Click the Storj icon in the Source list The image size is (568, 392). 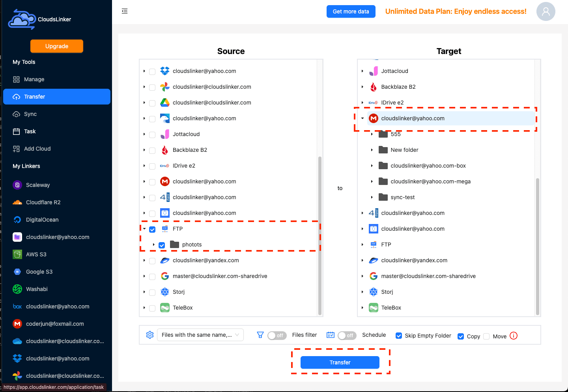coord(165,292)
